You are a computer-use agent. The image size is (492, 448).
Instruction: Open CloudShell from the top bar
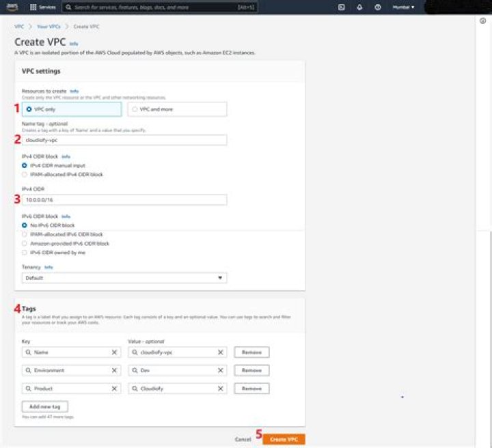(x=341, y=7)
